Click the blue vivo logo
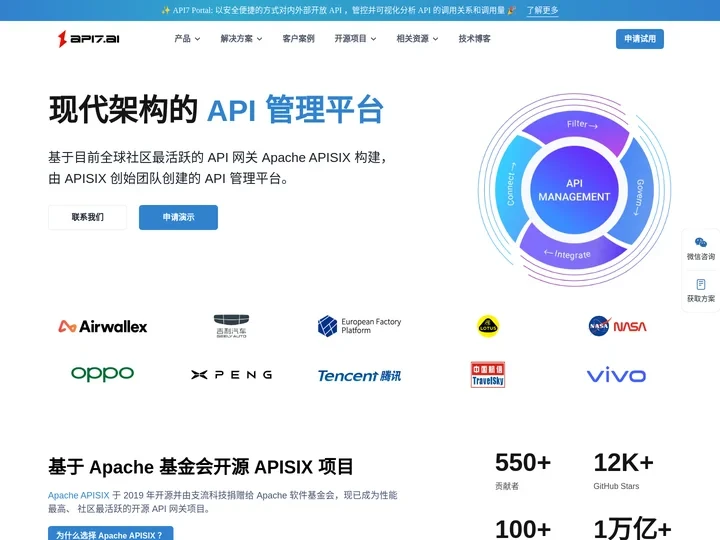This screenshot has height=540, width=720. [616, 375]
